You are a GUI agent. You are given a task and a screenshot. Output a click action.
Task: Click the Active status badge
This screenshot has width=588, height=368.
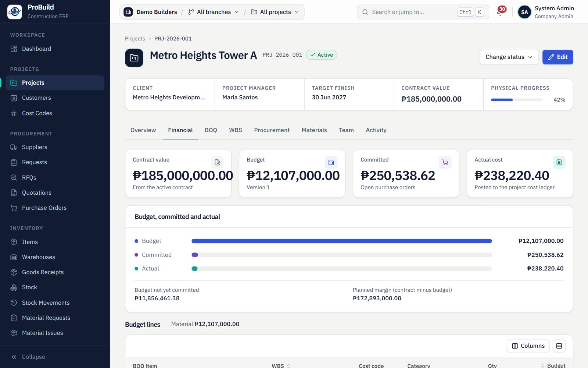[x=322, y=55]
